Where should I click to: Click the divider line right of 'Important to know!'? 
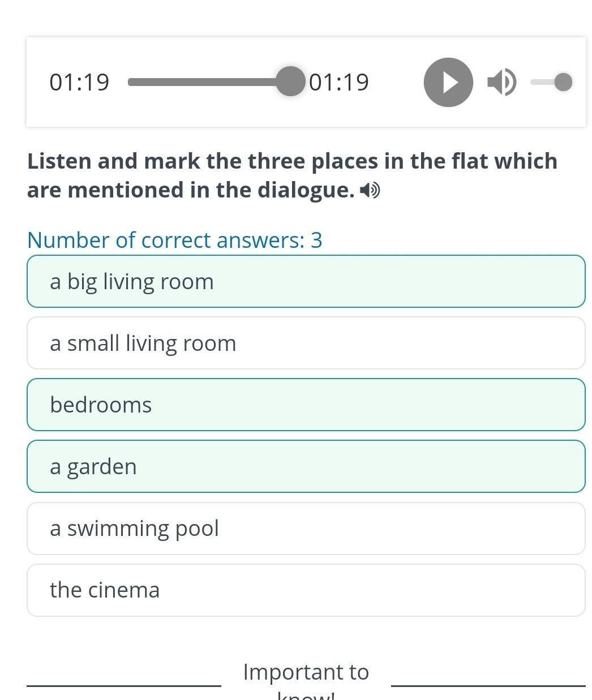click(488, 686)
